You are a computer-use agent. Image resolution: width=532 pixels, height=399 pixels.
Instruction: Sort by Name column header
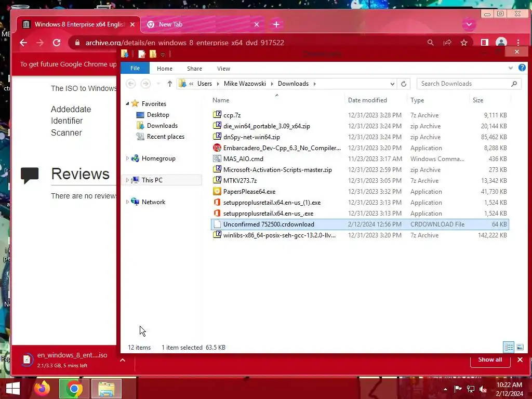coord(220,100)
